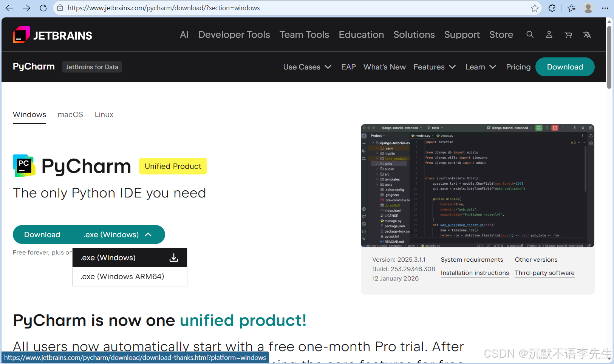Open the System requirements link
614x364 pixels.
coord(472,260)
